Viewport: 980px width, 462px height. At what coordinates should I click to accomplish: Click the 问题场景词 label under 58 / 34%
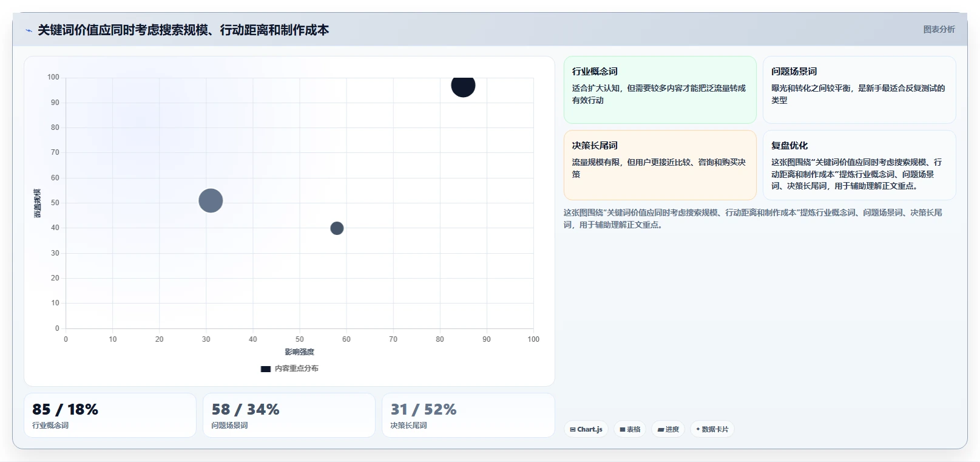tap(229, 426)
